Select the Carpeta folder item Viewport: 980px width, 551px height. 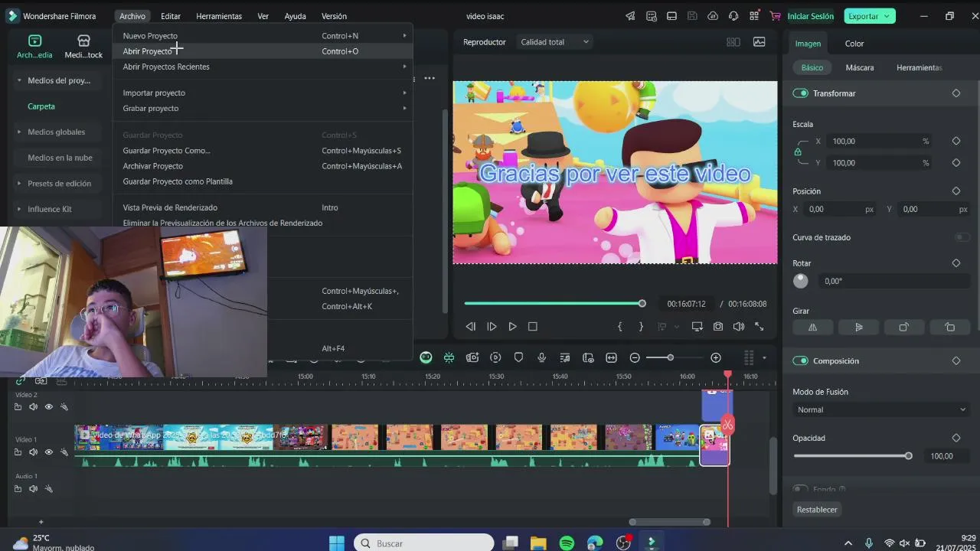pos(41,106)
